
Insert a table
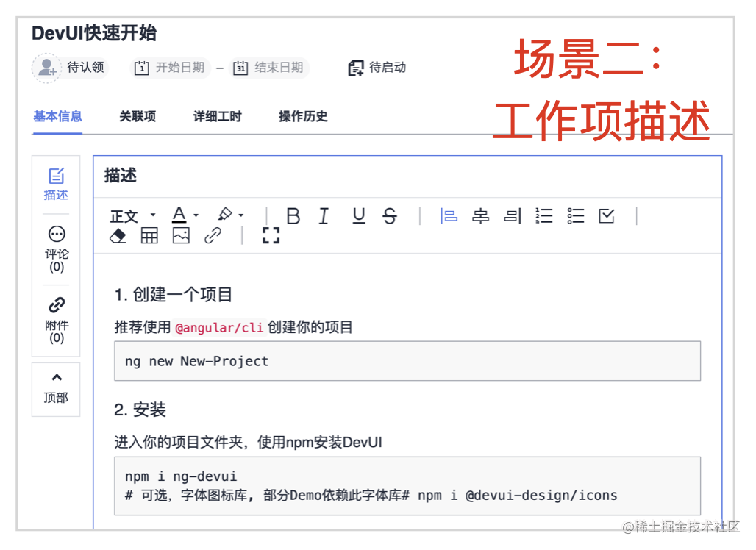[149, 236]
